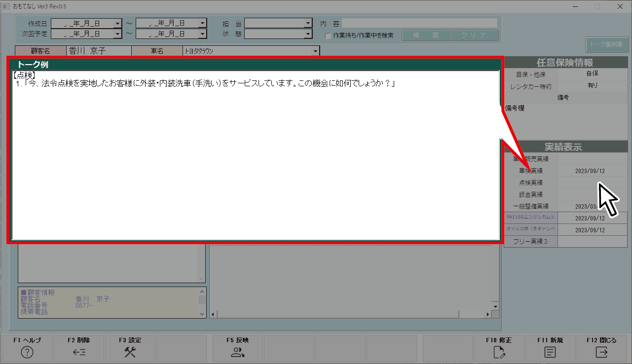Click PA1150エンジンカムシ row label
The height and width of the screenshot is (364, 632).
tap(531, 218)
